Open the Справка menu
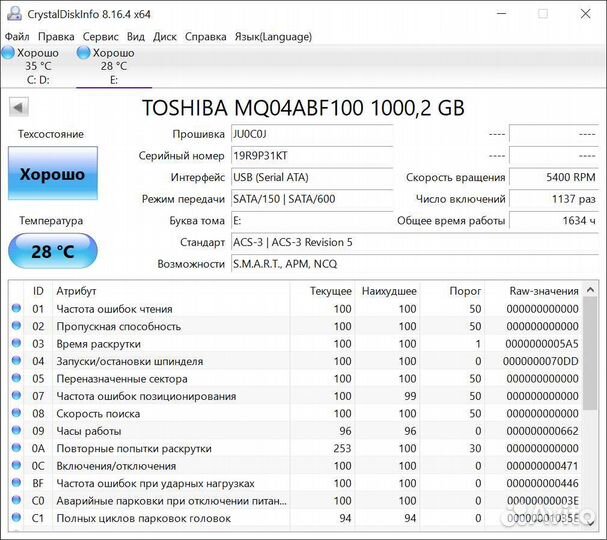Screen dimensions: 607x540 [x=206, y=37]
